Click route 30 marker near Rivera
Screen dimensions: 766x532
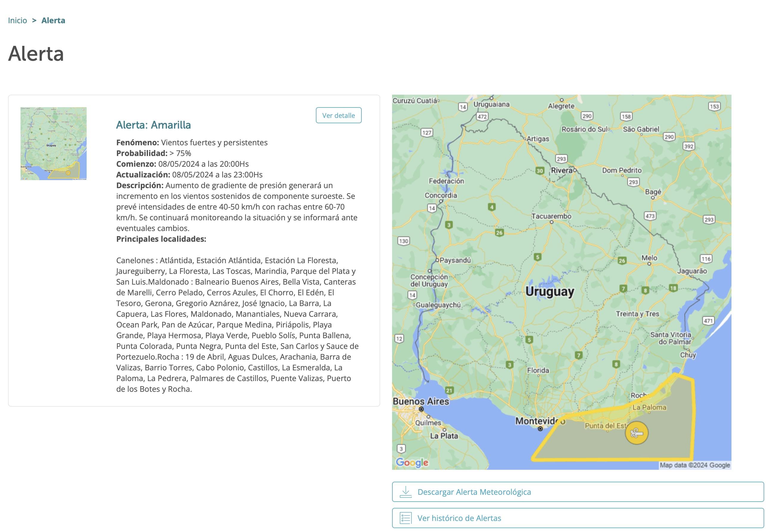coord(540,171)
